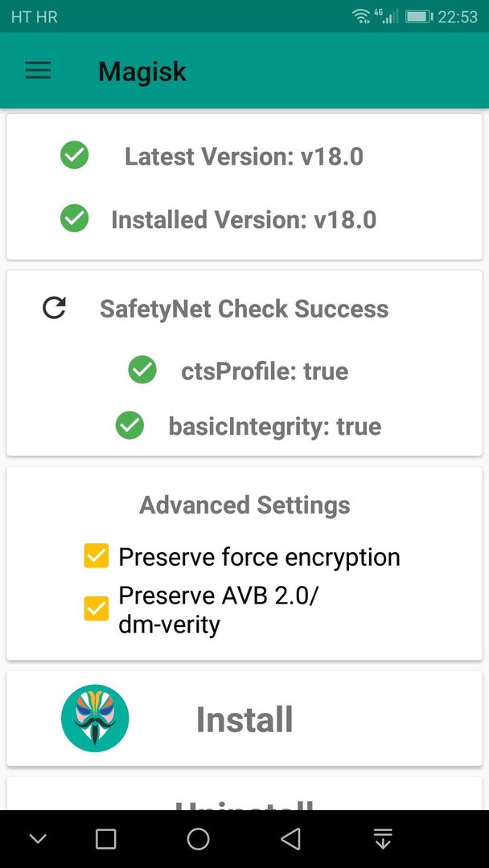This screenshot has height=868, width=489.
Task: Pull down notification shade icon
Action: (383, 838)
